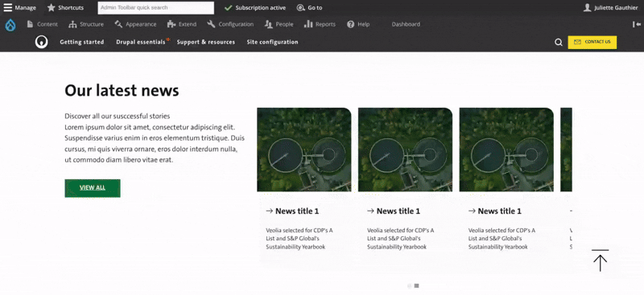Click the yellow CONTACT US button
The width and height of the screenshot is (644, 295).
click(x=592, y=42)
